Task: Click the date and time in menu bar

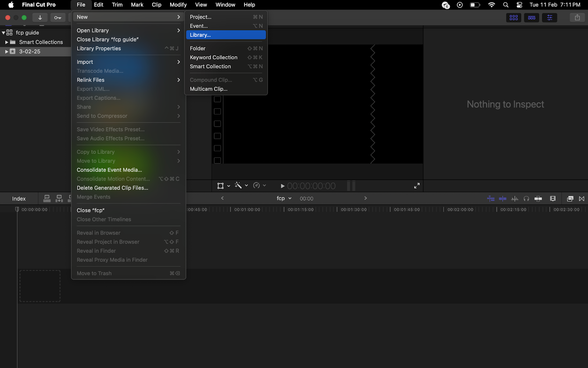Action: tap(555, 5)
